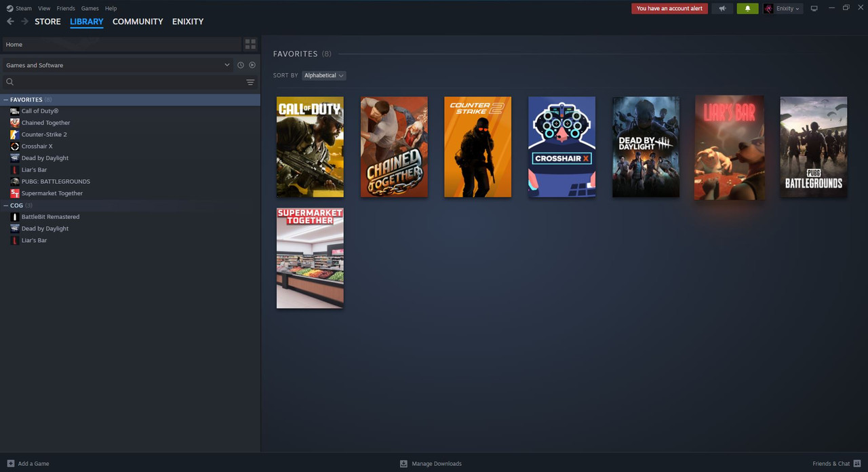Select Counter-Strike 2 in the sidebar
Image resolution: width=868 pixels, height=472 pixels.
44,134
